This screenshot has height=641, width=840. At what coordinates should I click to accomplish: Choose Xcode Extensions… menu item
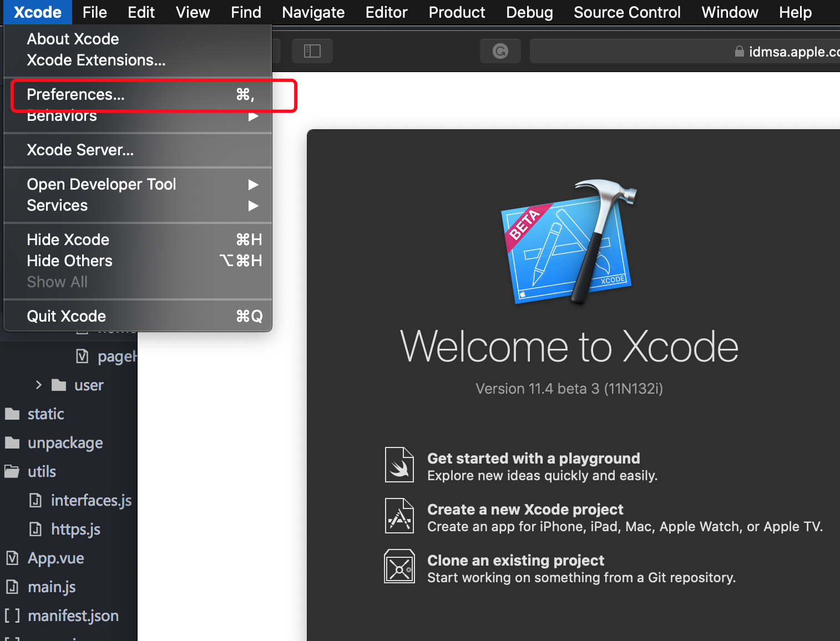tap(138, 60)
